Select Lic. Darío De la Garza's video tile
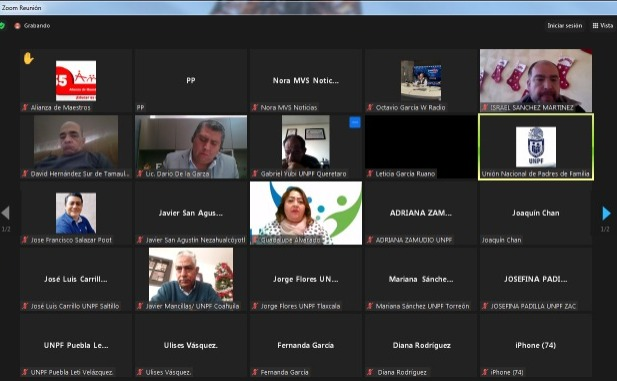 [x=191, y=147]
